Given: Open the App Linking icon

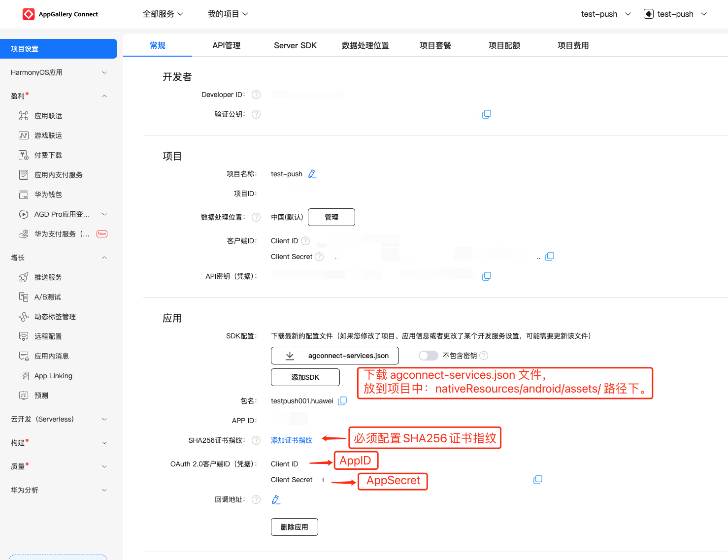Looking at the screenshot, I should point(24,376).
